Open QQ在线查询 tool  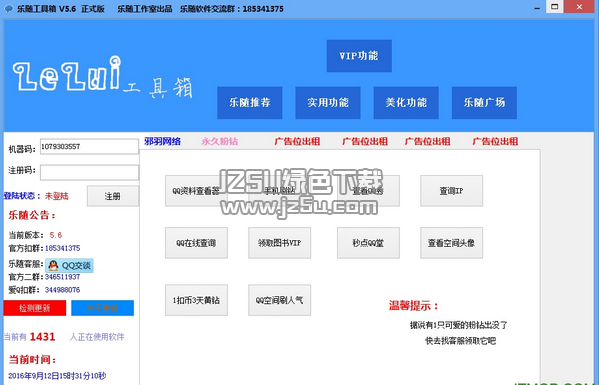tap(196, 243)
